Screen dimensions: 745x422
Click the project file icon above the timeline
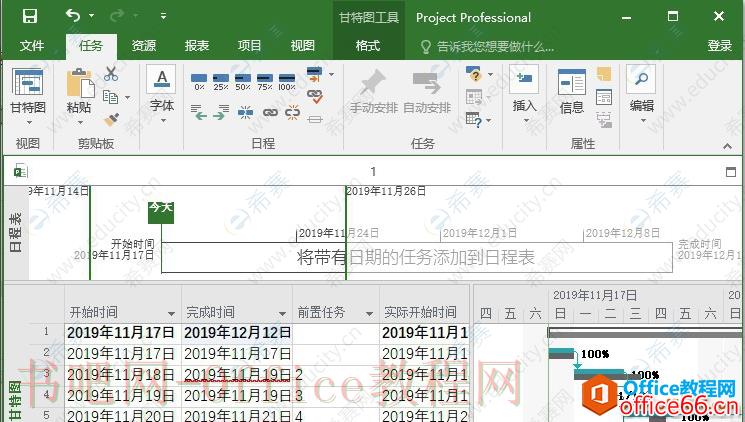pyautogui.click(x=20, y=171)
